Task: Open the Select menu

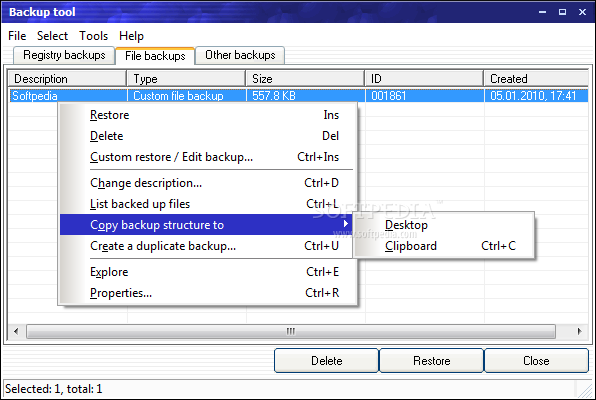Action: pos(52,36)
